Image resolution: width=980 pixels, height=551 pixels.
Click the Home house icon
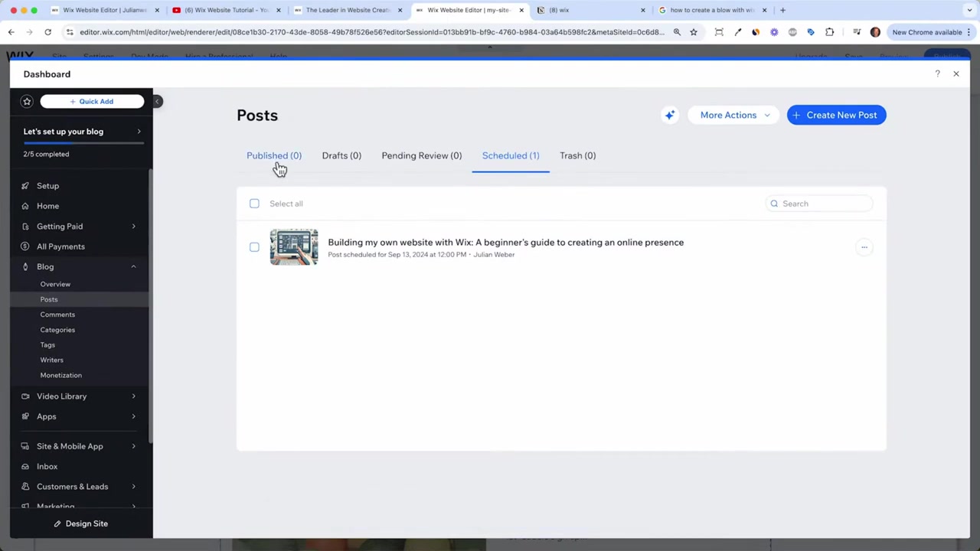click(25, 206)
